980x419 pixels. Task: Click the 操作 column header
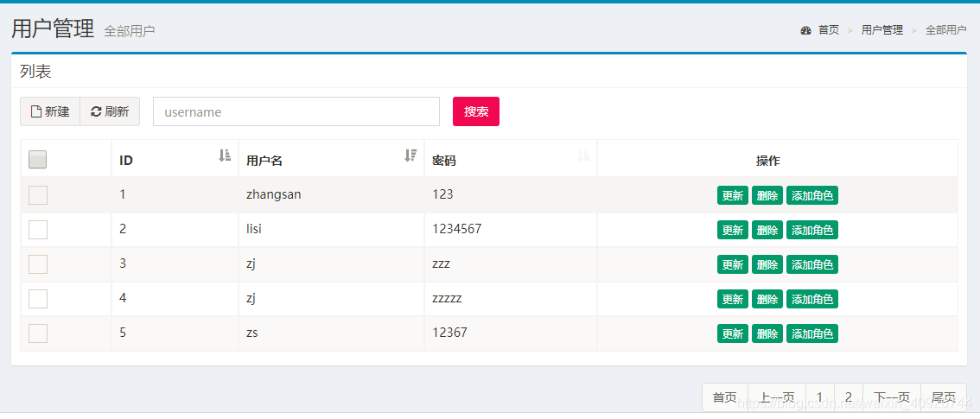tap(778, 160)
